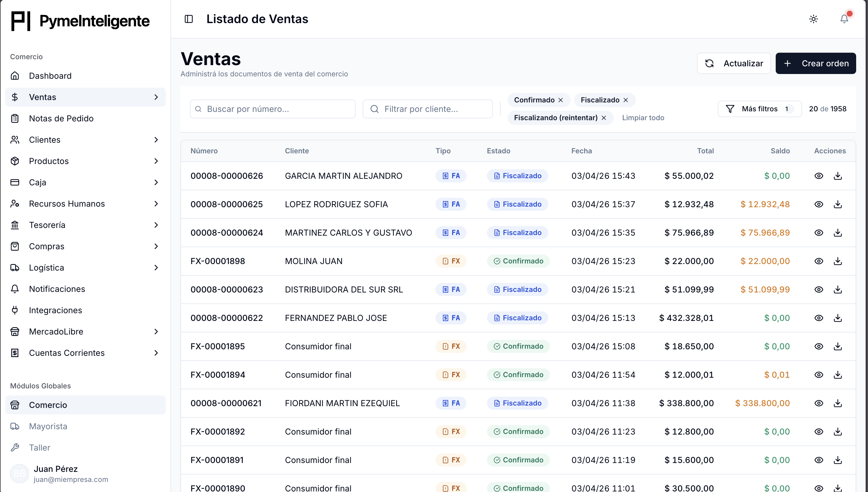Open notifications via the bell icon

844,19
